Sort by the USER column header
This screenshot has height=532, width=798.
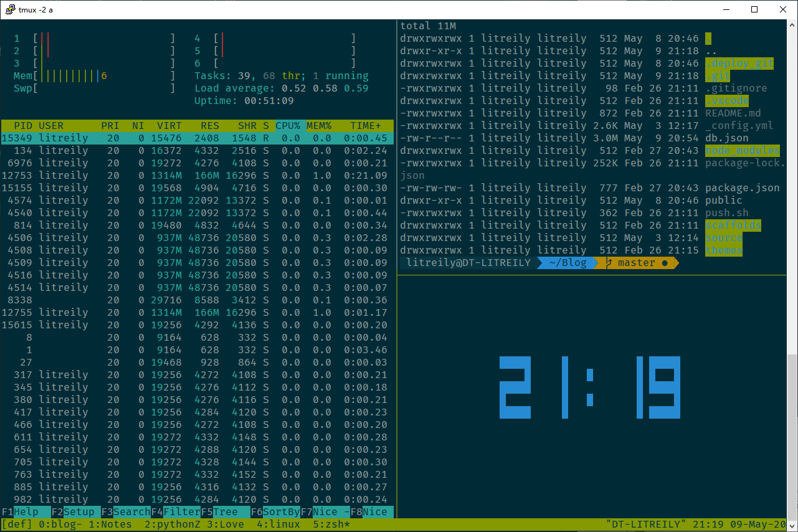tap(51, 126)
